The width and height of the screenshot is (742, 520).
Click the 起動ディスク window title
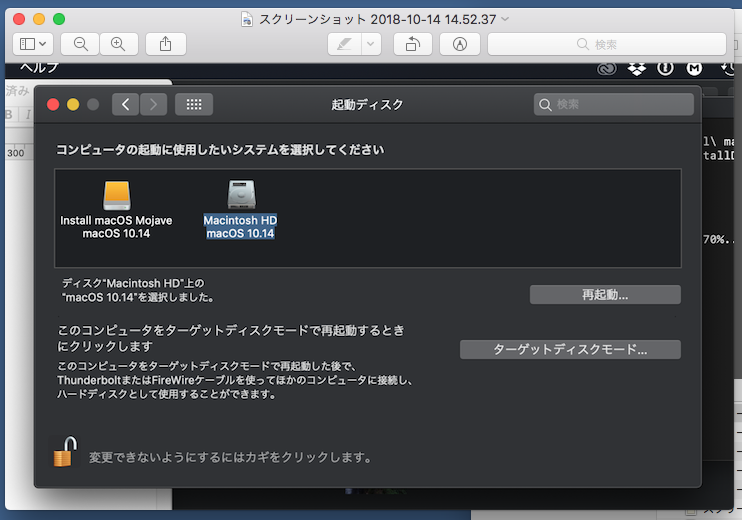(x=367, y=105)
